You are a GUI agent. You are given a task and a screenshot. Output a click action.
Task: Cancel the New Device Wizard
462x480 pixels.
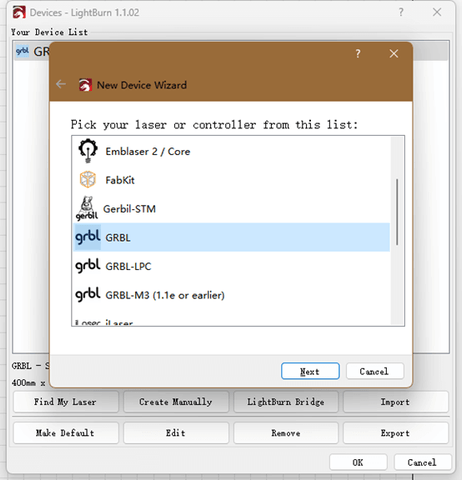[x=375, y=371]
